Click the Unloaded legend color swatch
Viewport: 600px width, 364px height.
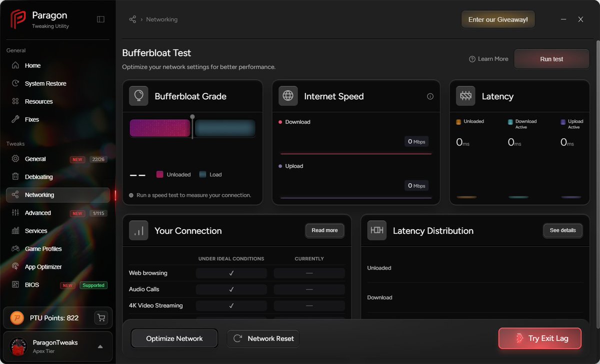[160, 175]
